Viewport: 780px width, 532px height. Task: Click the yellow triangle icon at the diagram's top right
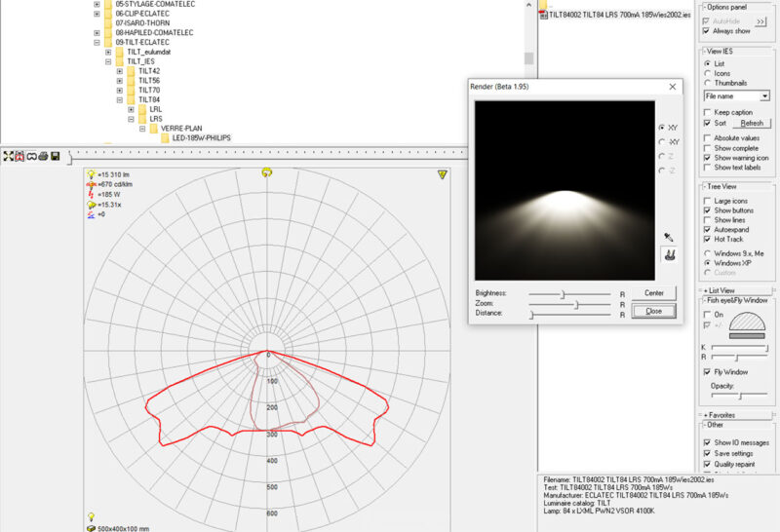443,174
